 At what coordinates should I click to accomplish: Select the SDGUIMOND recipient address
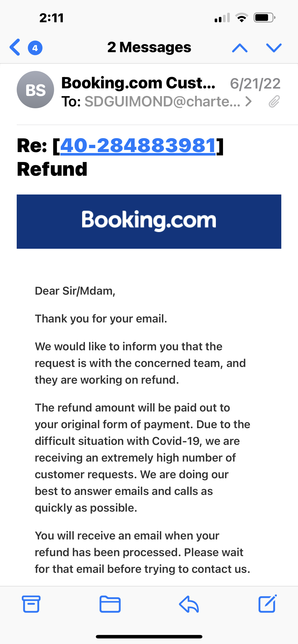click(x=163, y=101)
